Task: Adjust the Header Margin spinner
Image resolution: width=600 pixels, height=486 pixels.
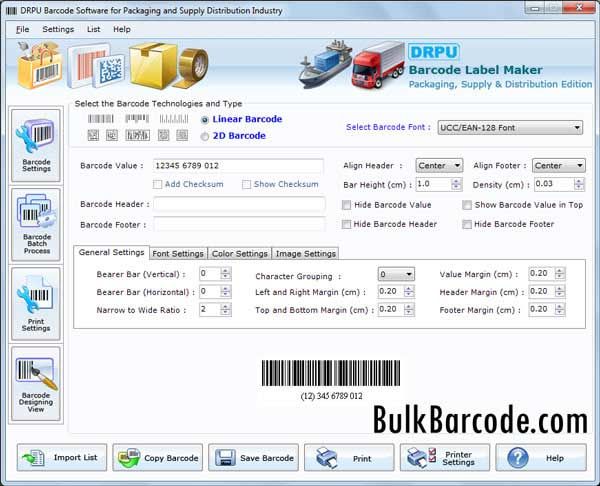Action: click(x=560, y=292)
